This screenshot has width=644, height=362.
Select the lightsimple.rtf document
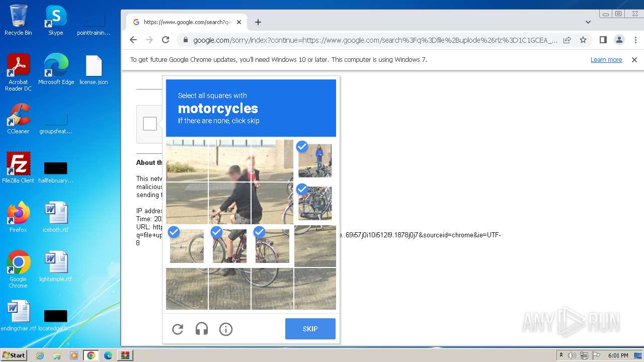click(55, 266)
